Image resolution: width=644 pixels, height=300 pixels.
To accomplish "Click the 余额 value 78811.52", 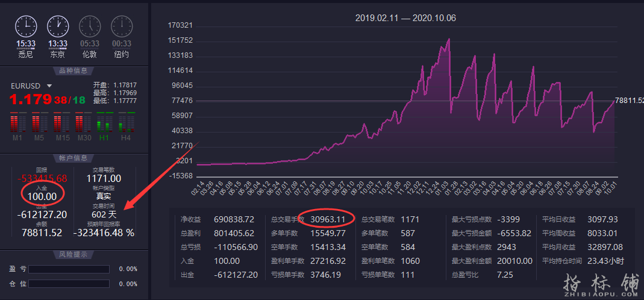I will click(x=42, y=233).
